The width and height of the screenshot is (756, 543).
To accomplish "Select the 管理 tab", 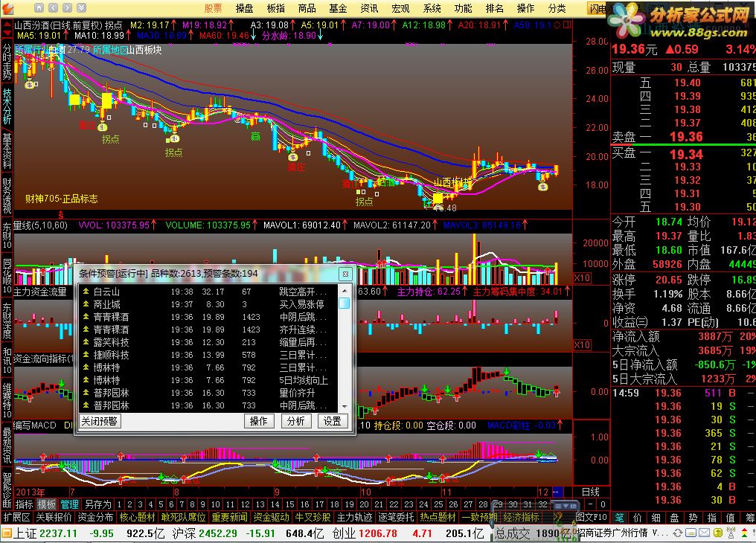I will coord(69,504).
